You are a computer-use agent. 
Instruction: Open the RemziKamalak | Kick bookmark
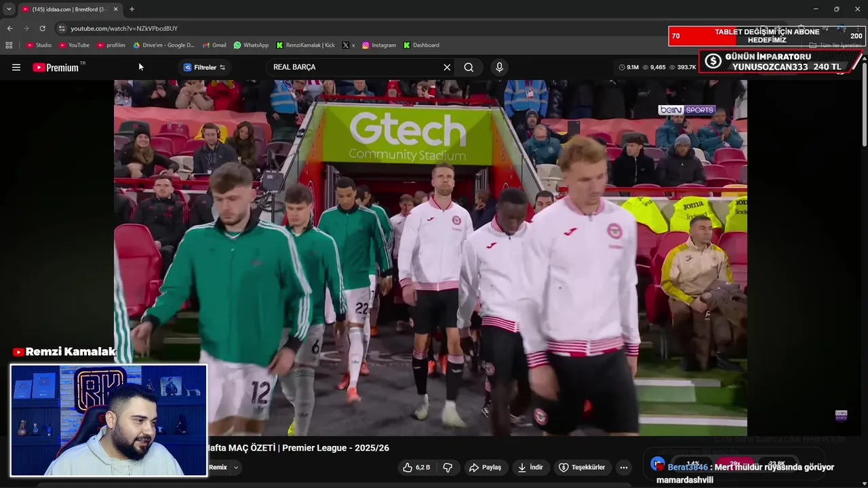click(305, 45)
